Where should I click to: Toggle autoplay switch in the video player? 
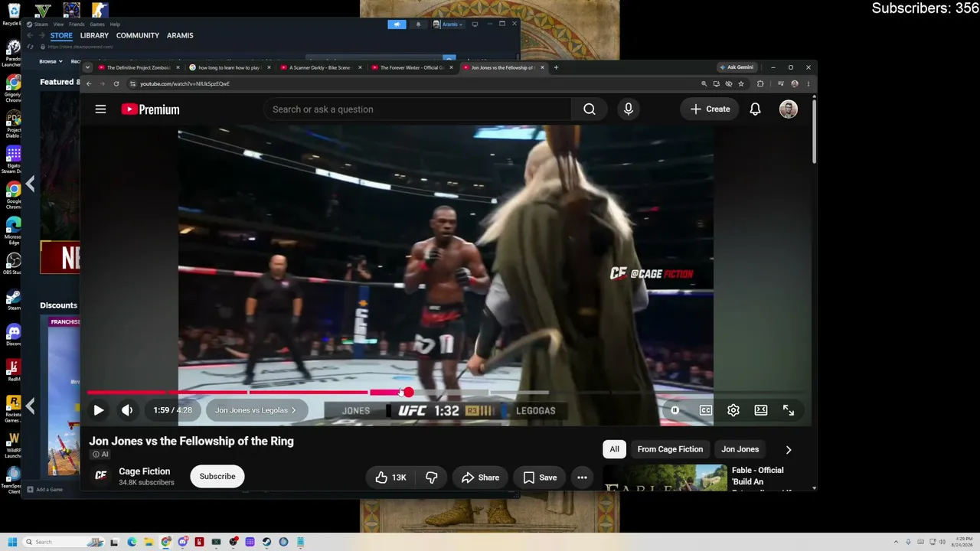pos(675,410)
